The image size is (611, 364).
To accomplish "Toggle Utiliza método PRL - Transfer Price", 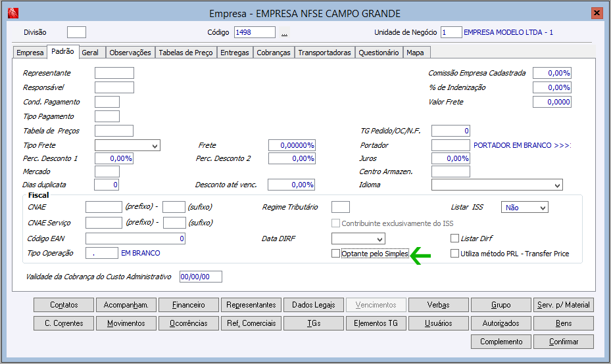I will (454, 254).
